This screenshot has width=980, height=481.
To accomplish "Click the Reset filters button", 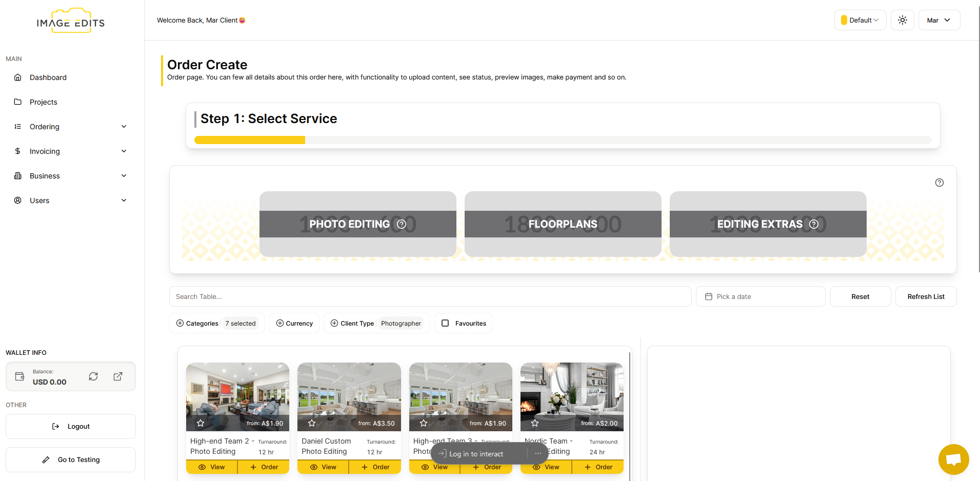I will (x=860, y=296).
